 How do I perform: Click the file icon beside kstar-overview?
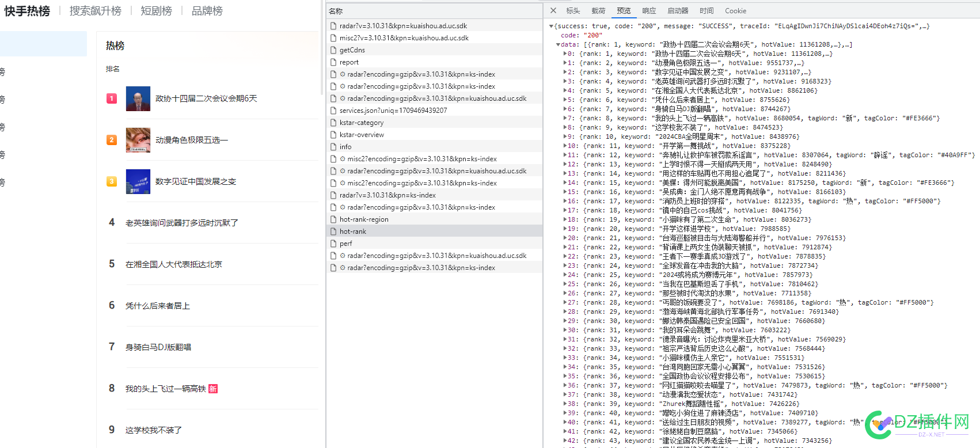point(333,135)
